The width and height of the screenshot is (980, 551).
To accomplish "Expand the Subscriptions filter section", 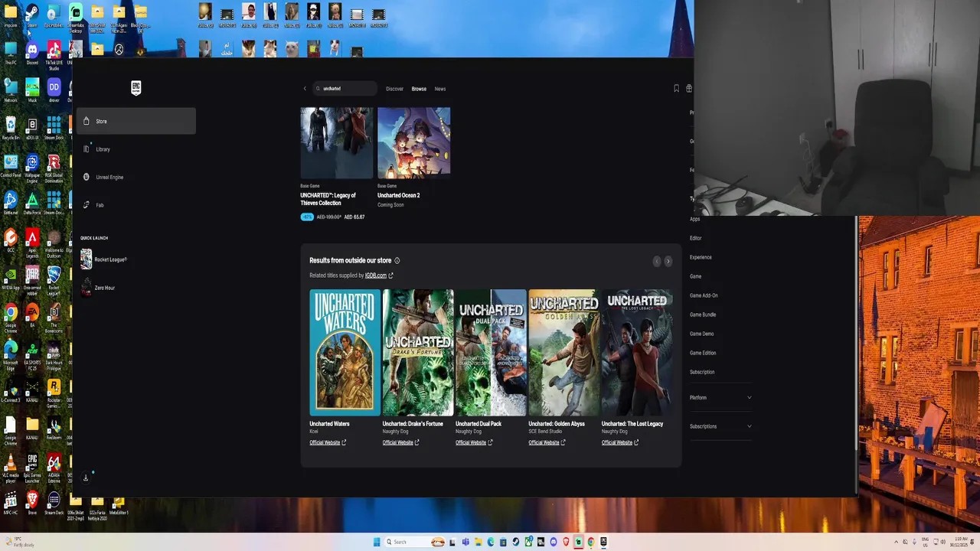I will (x=720, y=426).
